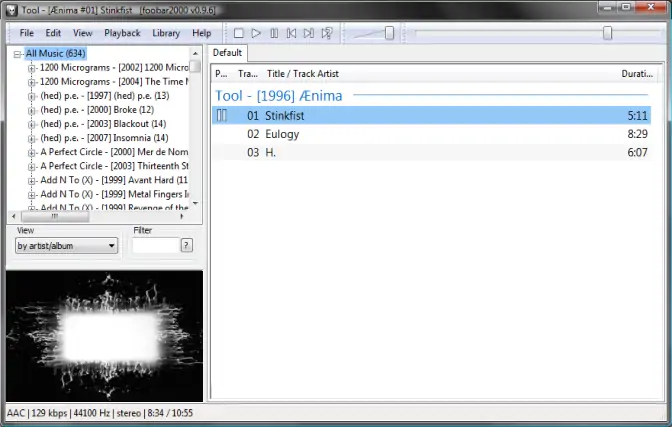Click the tree horizontal scrollbar thumb
Viewport: 672px width, 427px height.
[x=55, y=216]
